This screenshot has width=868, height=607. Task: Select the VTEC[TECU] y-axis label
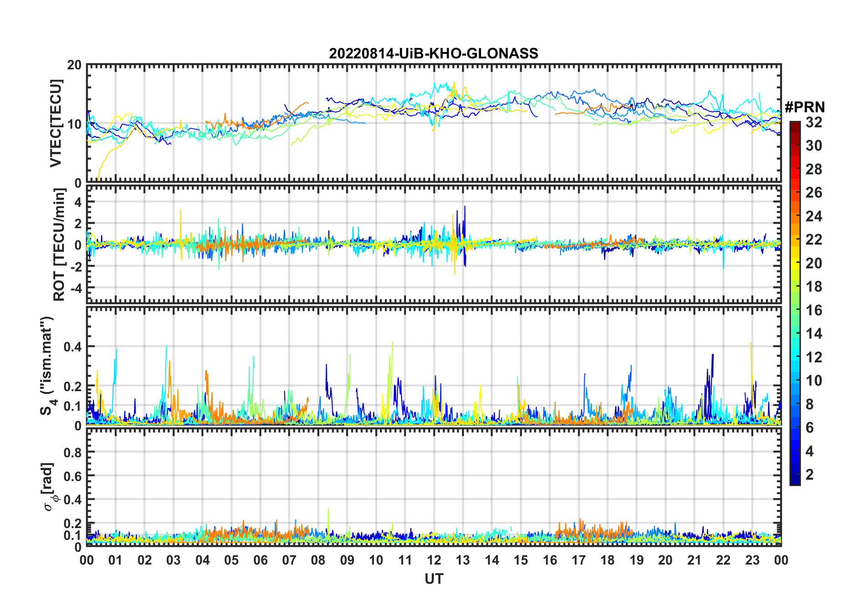(56, 123)
